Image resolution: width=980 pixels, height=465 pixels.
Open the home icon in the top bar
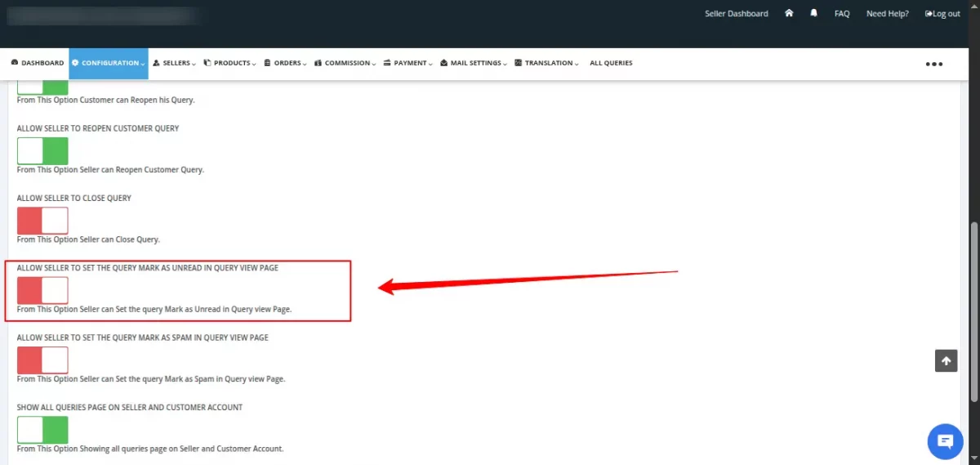pos(789,13)
